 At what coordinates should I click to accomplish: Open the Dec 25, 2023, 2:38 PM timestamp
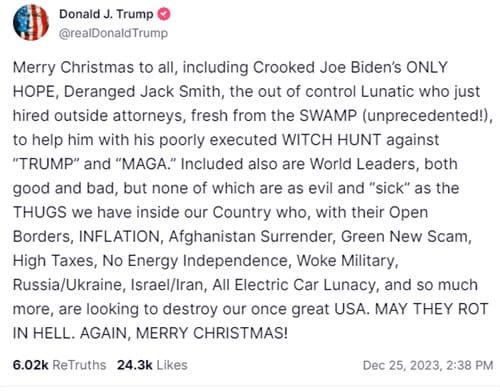428,365
